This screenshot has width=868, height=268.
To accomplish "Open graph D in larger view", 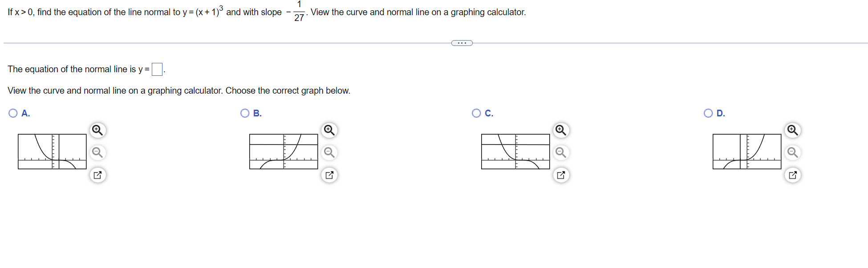I will (x=792, y=175).
